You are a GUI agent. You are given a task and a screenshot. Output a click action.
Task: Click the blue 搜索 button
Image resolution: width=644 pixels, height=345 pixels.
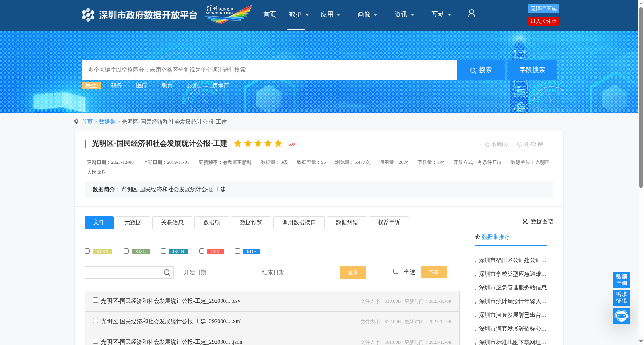coord(481,70)
